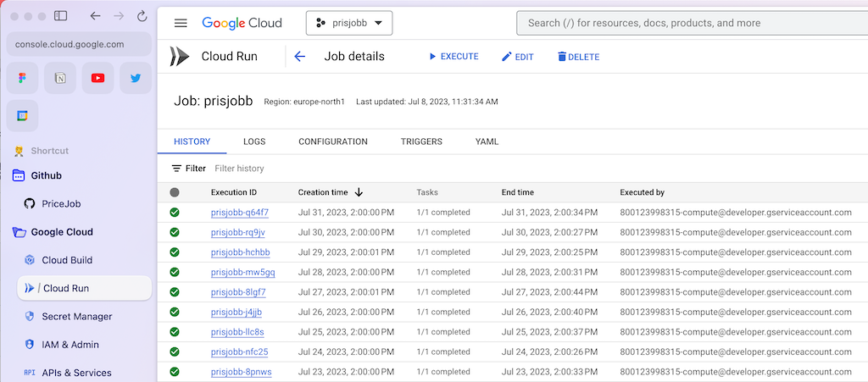The height and width of the screenshot is (382, 868).
Task: Open the prisjobb project selector dropdown
Action: point(349,23)
